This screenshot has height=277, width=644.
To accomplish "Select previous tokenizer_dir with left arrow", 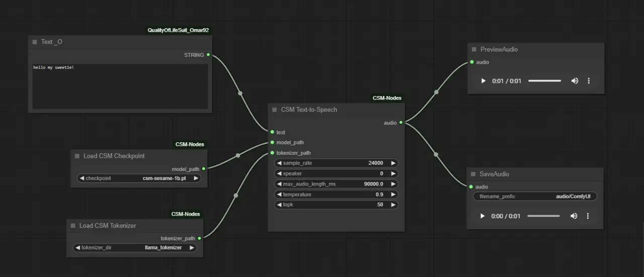I will 77,248.
